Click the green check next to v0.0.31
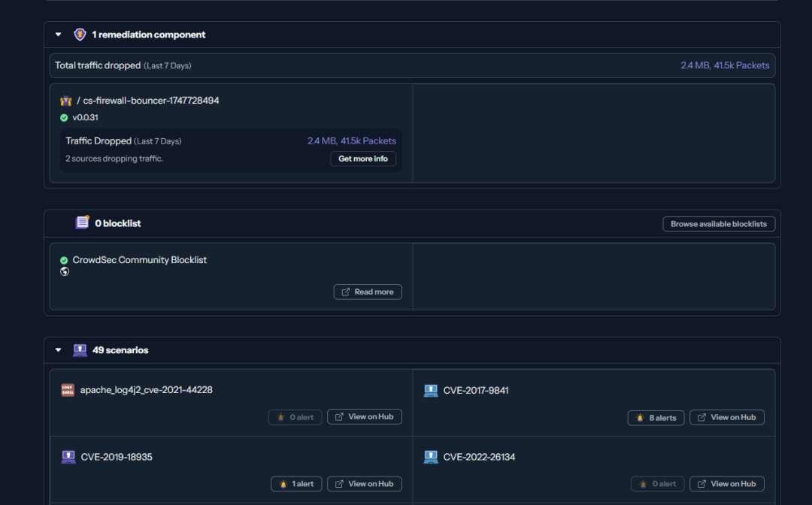The height and width of the screenshot is (505, 812). tap(64, 118)
